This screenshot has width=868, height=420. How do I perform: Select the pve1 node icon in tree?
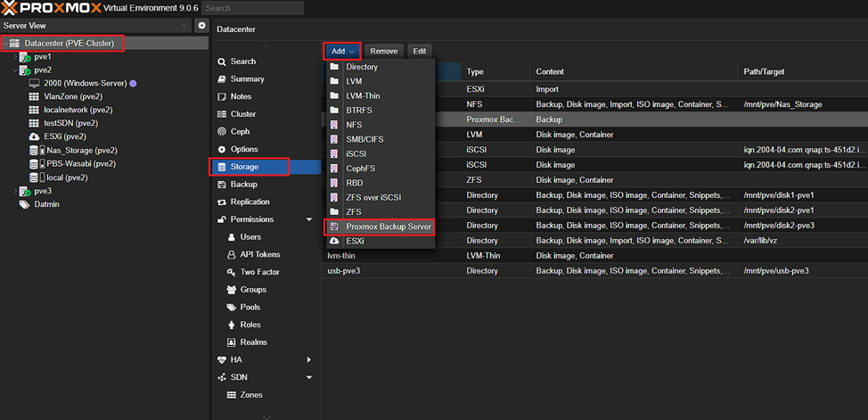click(25, 56)
